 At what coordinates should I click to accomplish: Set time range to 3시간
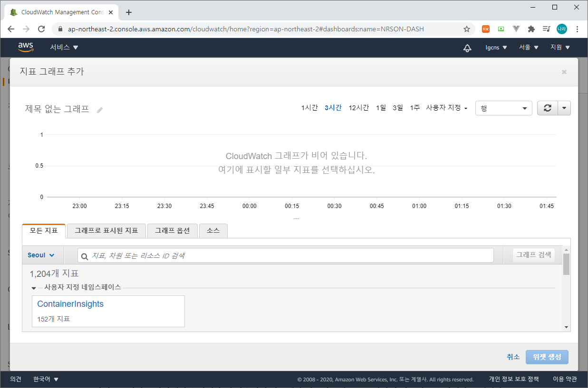333,108
